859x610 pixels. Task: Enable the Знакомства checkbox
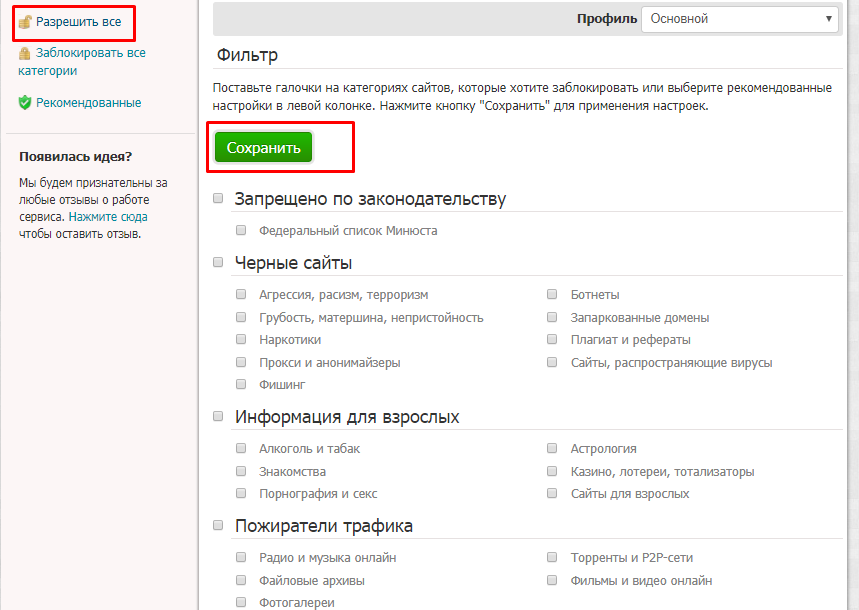241,471
